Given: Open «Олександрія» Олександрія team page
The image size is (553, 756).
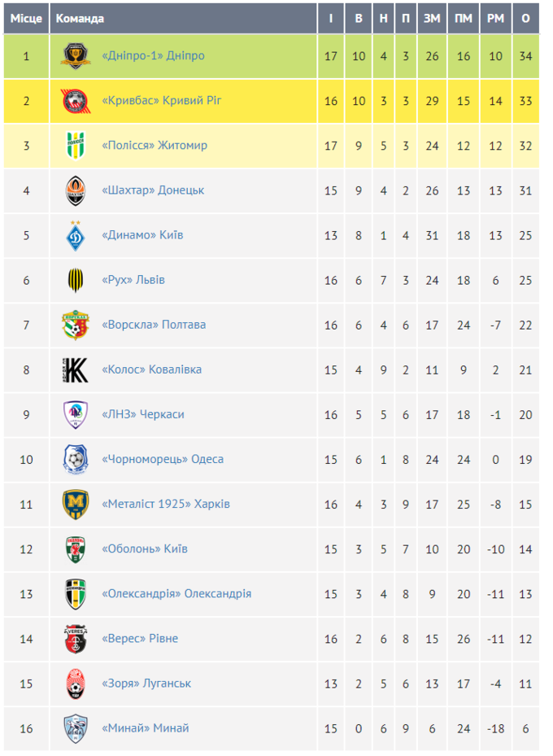Looking at the screenshot, I should click(x=176, y=593).
